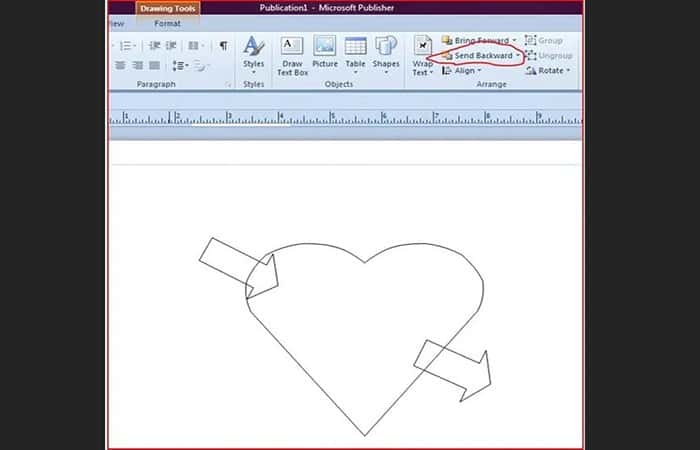Open the Rotate dropdown menu
The width and height of the screenshot is (700, 450).
pos(548,71)
